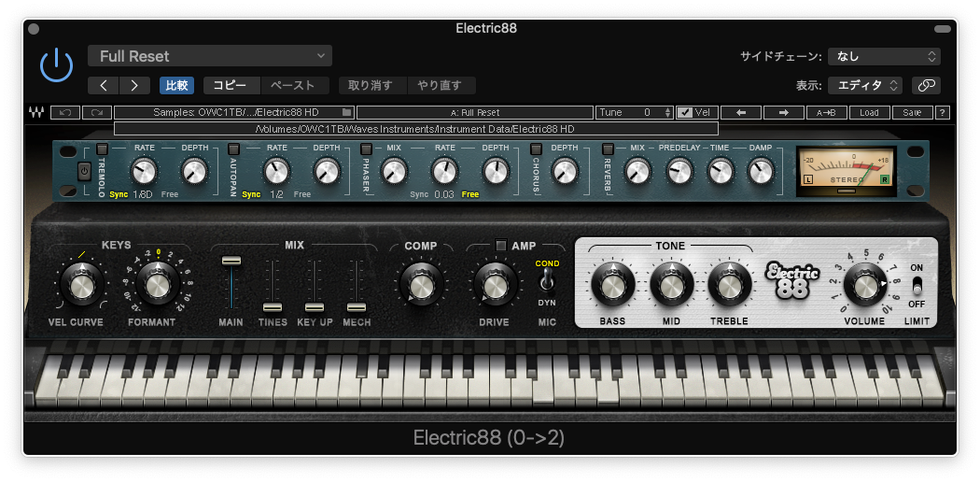Open the samples folder browse icon
This screenshot has width=980, height=482.
point(347,112)
